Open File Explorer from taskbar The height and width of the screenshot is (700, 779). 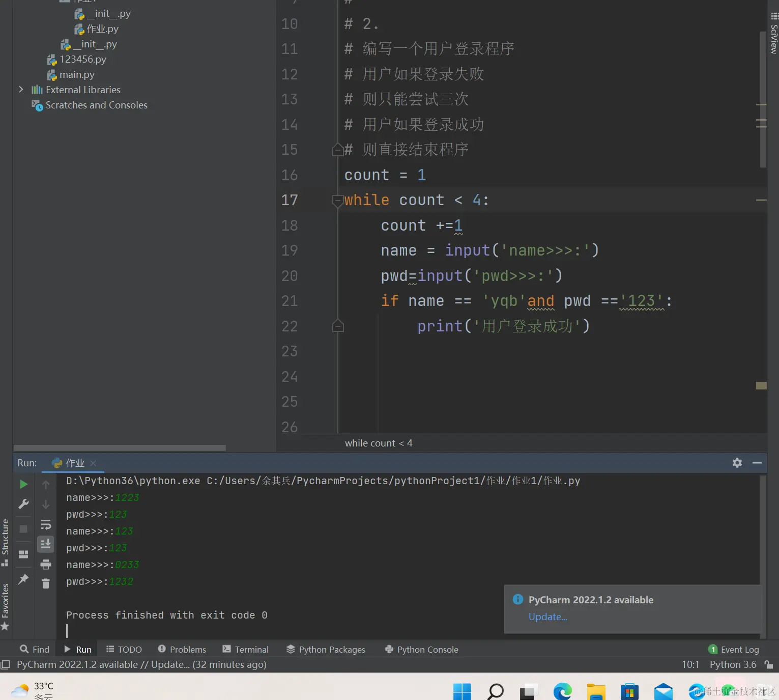(x=596, y=691)
